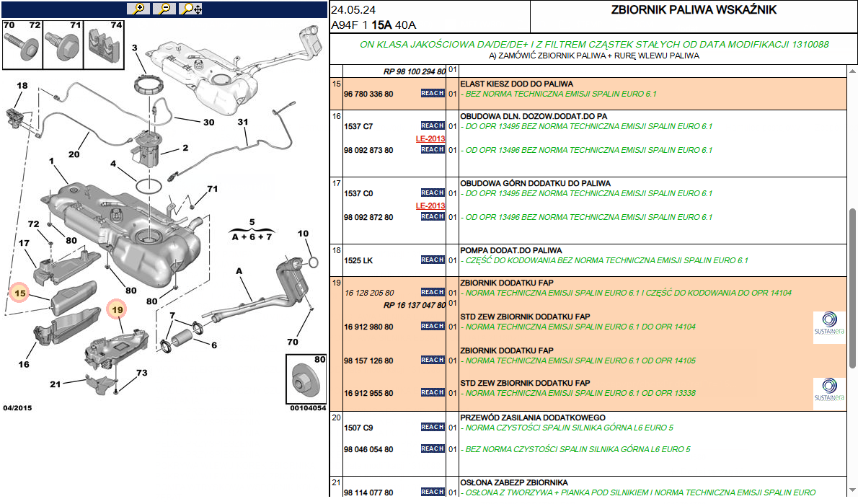
Task: Select diagram callout 10 by O-ring
Action: click(303, 233)
